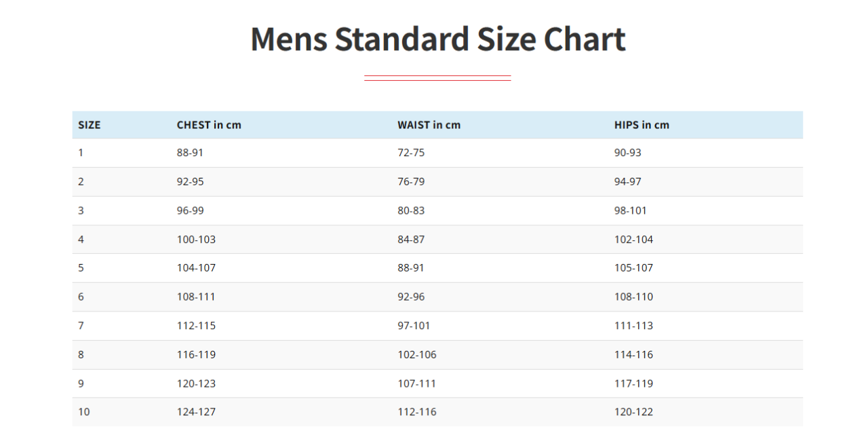868x437 pixels.
Task: Click the red double line under the title
Action: pyautogui.click(x=437, y=78)
